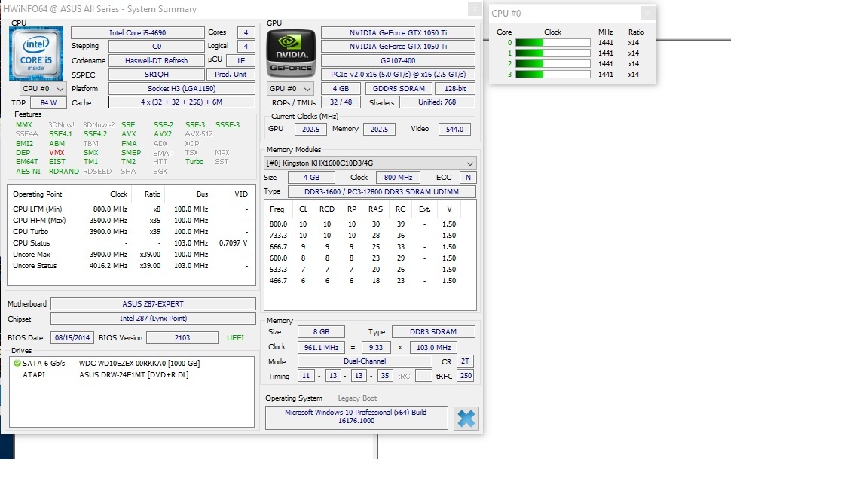Click the GDDR5 SDRAM memory type field
Screen dimensions: 868x488
pyautogui.click(x=399, y=89)
